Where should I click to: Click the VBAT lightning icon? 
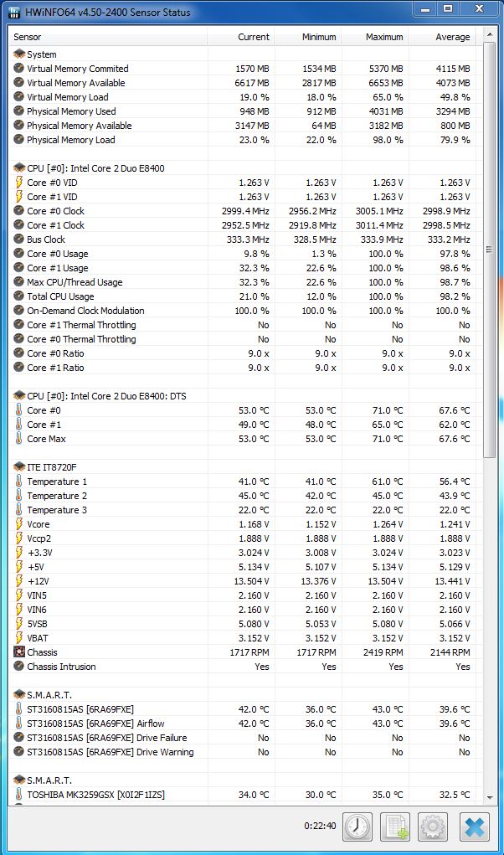[19, 638]
